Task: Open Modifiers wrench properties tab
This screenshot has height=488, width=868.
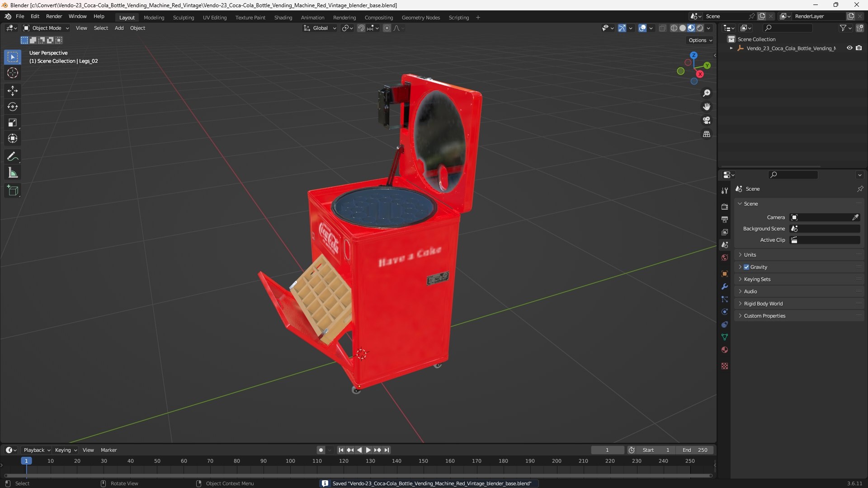Action: [x=725, y=286]
